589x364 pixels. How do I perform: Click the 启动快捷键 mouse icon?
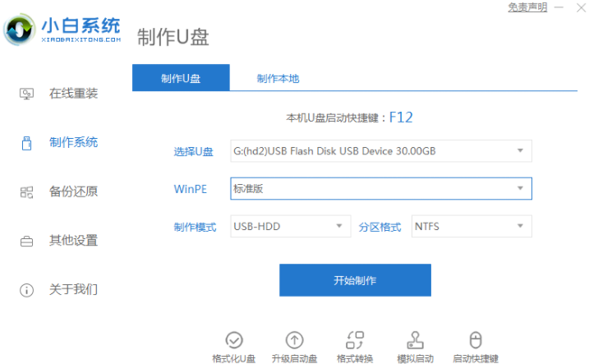476,340
